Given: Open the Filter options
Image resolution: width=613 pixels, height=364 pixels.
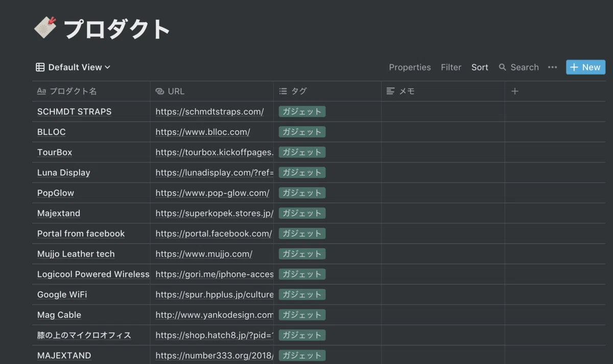Looking at the screenshot, I should (x=451, y=67).
